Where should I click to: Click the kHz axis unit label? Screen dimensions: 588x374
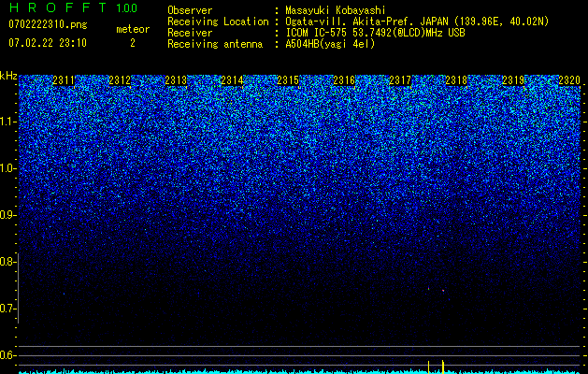point(8,76)
